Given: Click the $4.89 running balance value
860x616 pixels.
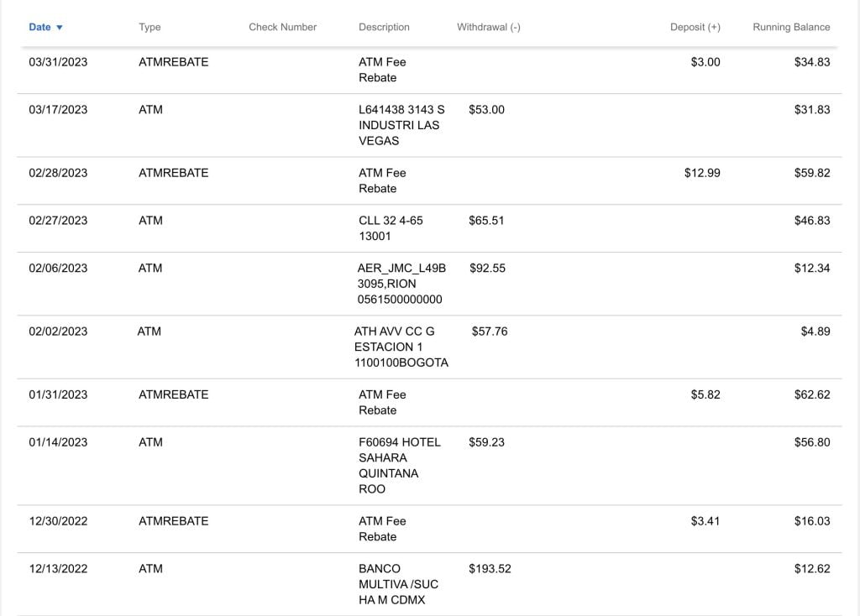Looking at the screenshot, I should pos(815,331).
